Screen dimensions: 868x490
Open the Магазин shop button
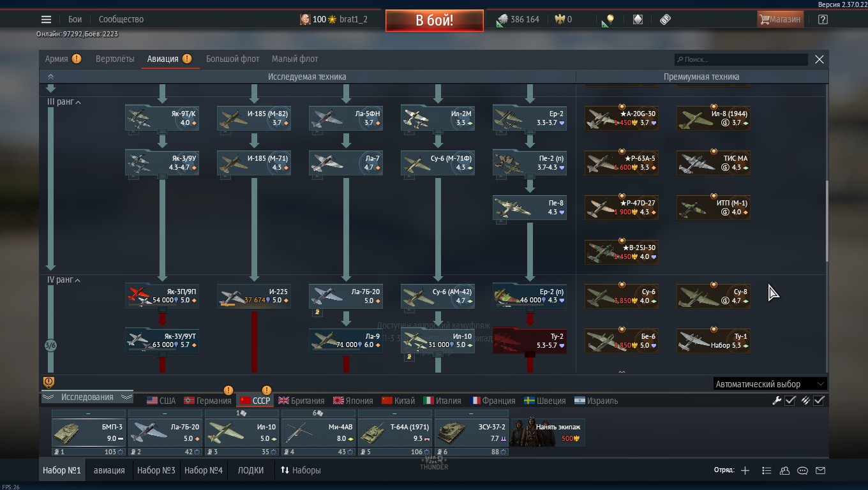point(779,19)
